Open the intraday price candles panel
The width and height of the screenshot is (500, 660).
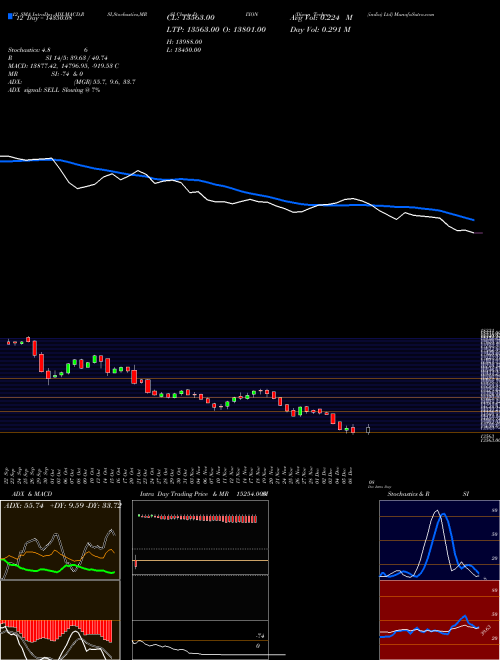pos(200,538)
